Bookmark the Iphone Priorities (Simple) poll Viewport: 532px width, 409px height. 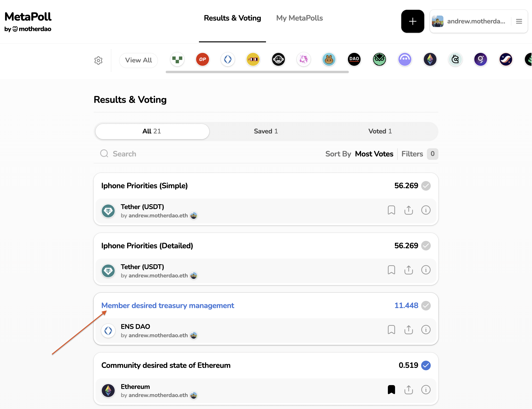[391, 210]
